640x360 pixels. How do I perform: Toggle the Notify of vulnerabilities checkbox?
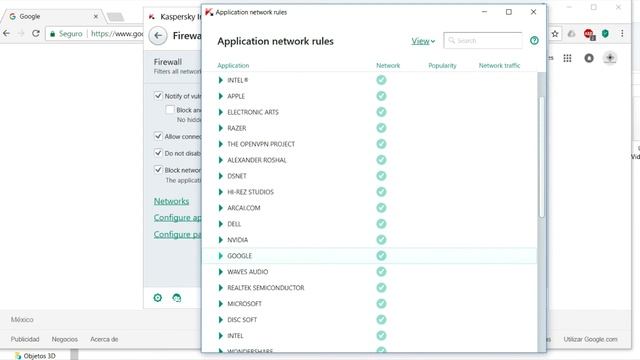158,96
